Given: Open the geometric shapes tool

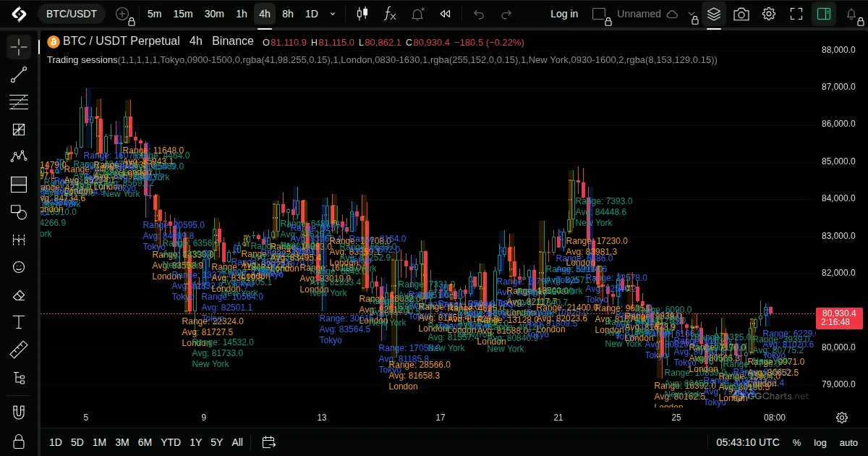Looking at the screenshot, I should coord(19,212).
